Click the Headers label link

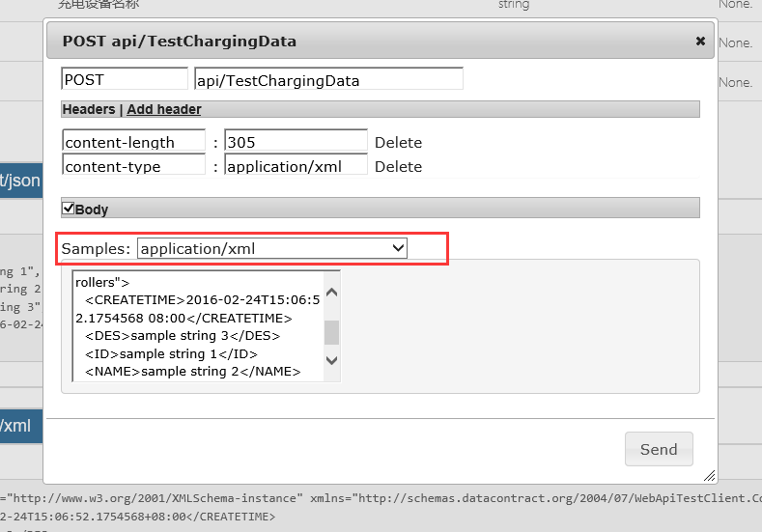coord(89,109)
